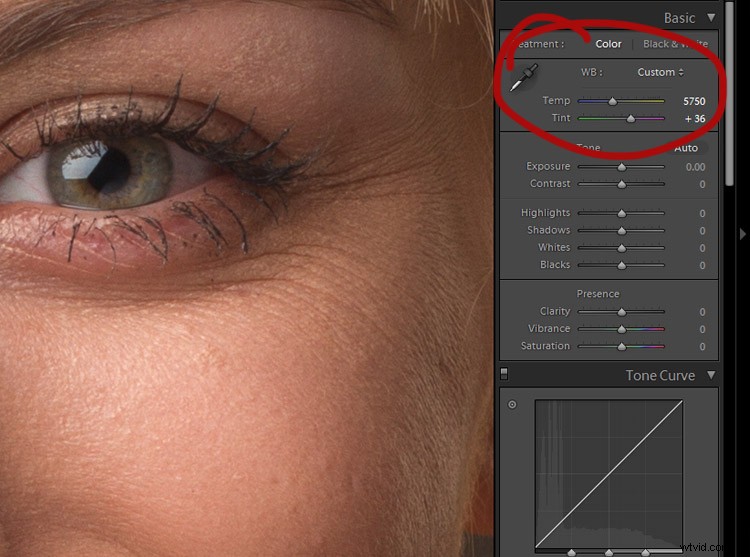Screen dimensions: 750x557
Task: Click the Temp value 5750
Action: pos(694,101)
